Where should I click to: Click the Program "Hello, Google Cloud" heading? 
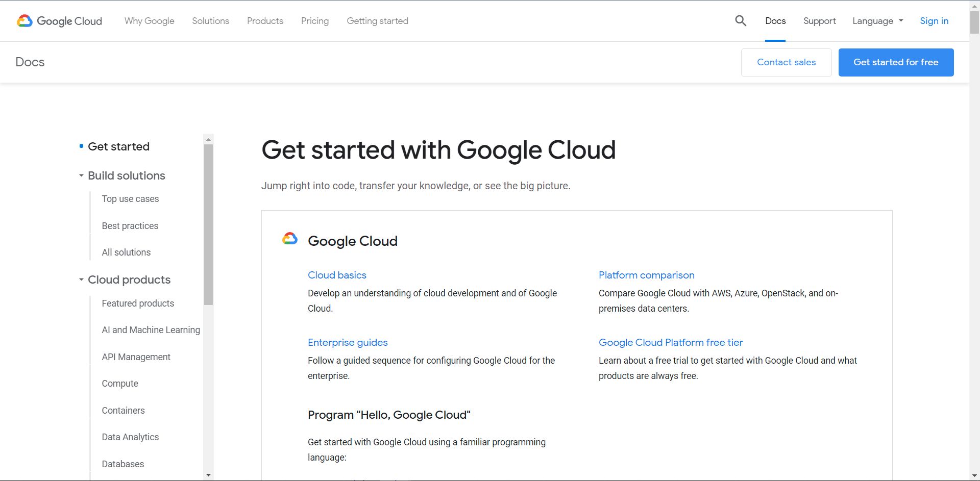pyautogui.click(x=389, y=415)
